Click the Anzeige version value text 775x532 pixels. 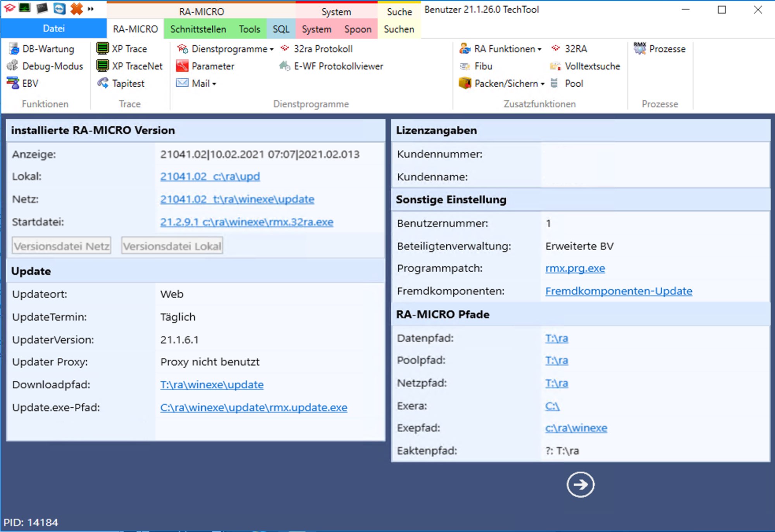260,154
